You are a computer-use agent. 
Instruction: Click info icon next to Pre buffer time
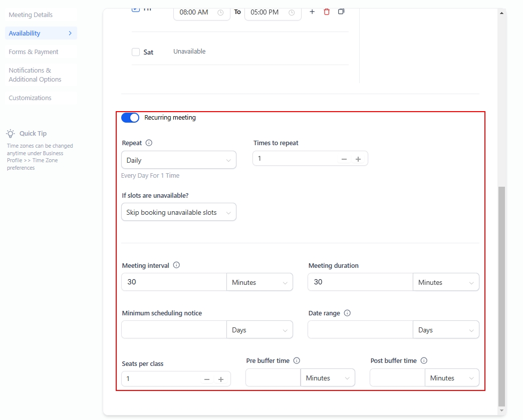(297, 360)
